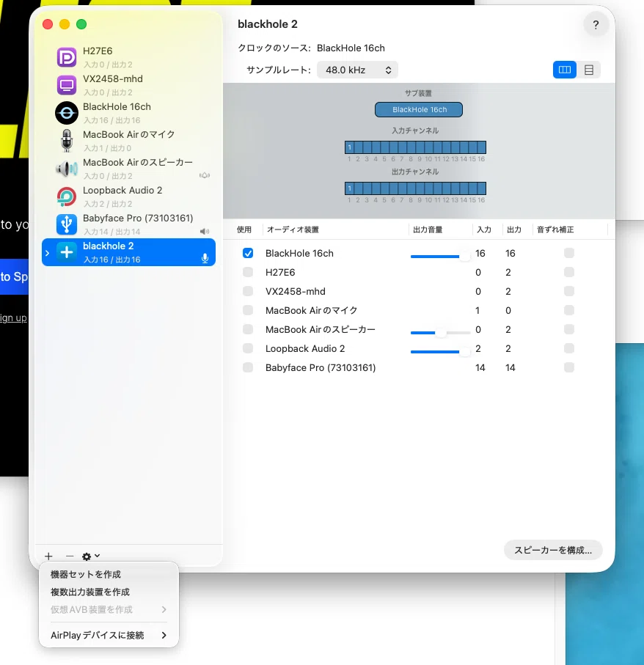Open help with the question mark button
Image resolution: width=644 pixels, height=665 pixels.
coord(596,25)
